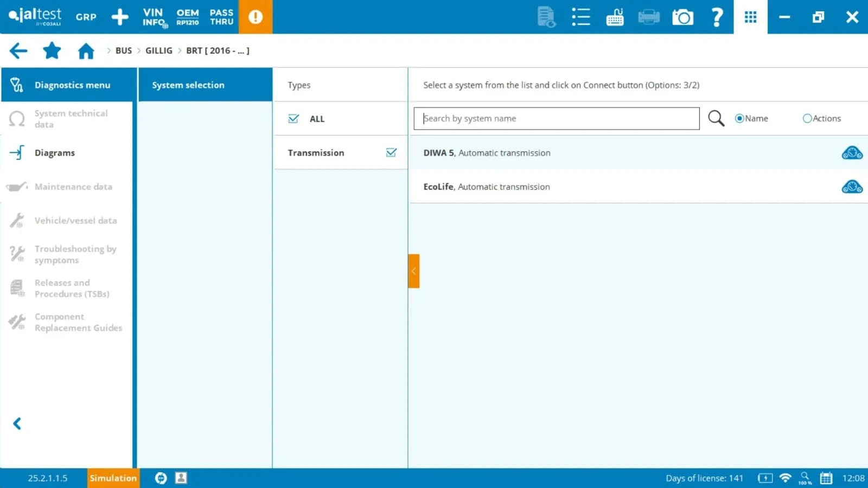Open Component Replacement Guides
The image size is (868, 488).
click(67, 322)
